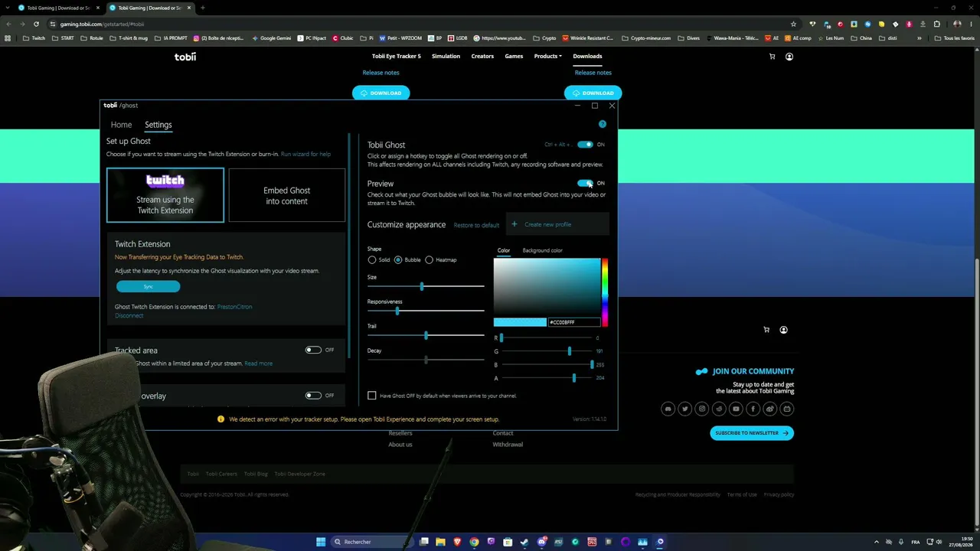
Task: Open Tobii Eye Tracker 5 nav item
Action: [x=397, y=56]
